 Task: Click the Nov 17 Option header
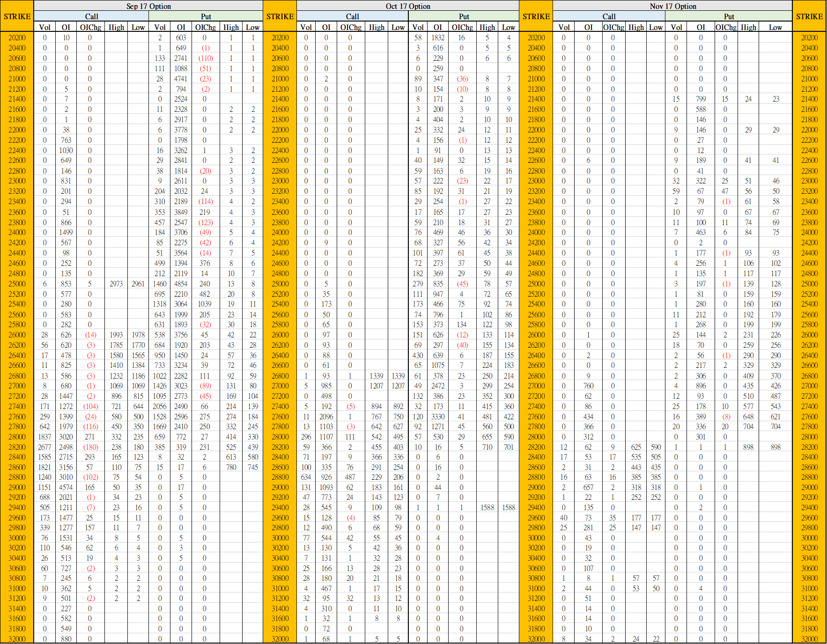(x=672, y=6)
